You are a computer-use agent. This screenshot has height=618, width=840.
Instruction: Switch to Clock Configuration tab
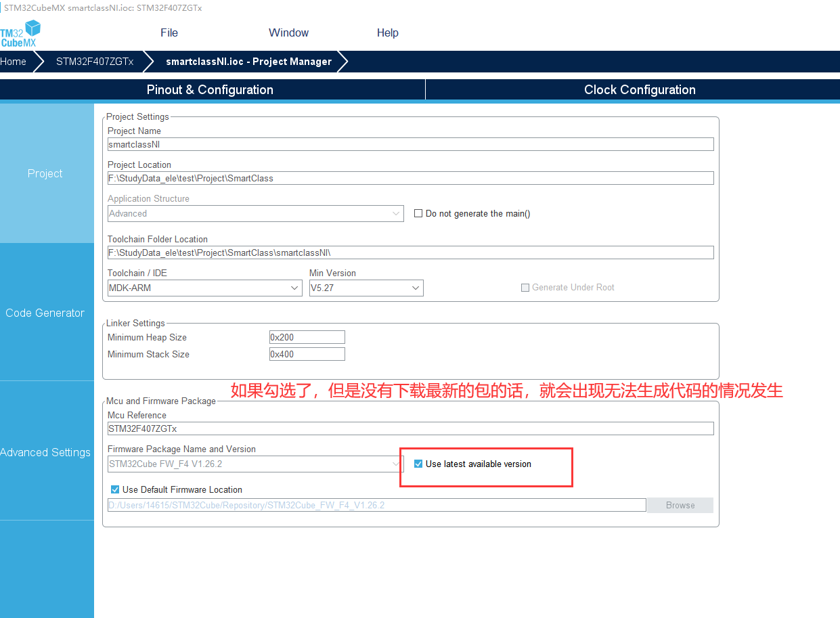click(640, 89)
